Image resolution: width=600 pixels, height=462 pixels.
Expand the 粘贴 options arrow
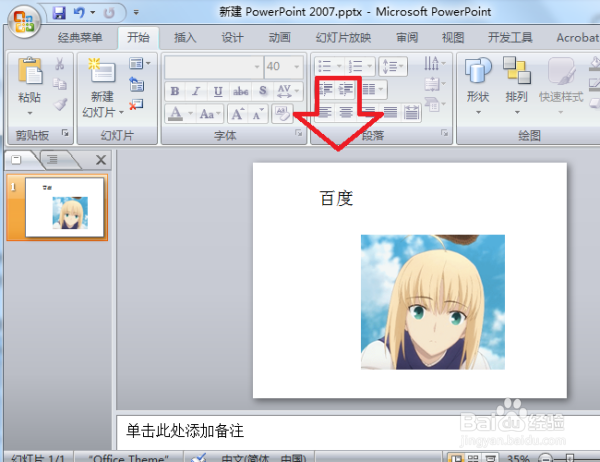tap(30, 113)
